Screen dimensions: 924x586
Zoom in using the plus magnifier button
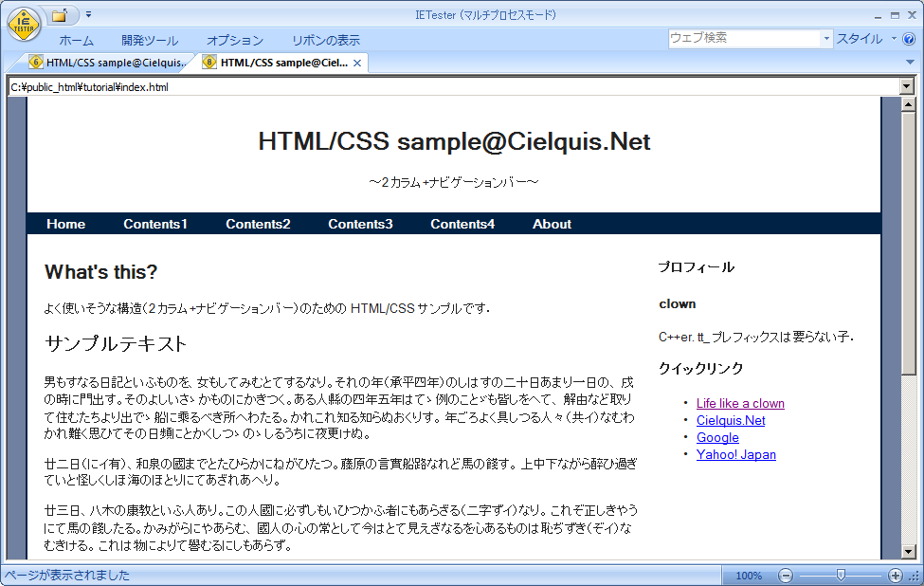click(893, 575)
